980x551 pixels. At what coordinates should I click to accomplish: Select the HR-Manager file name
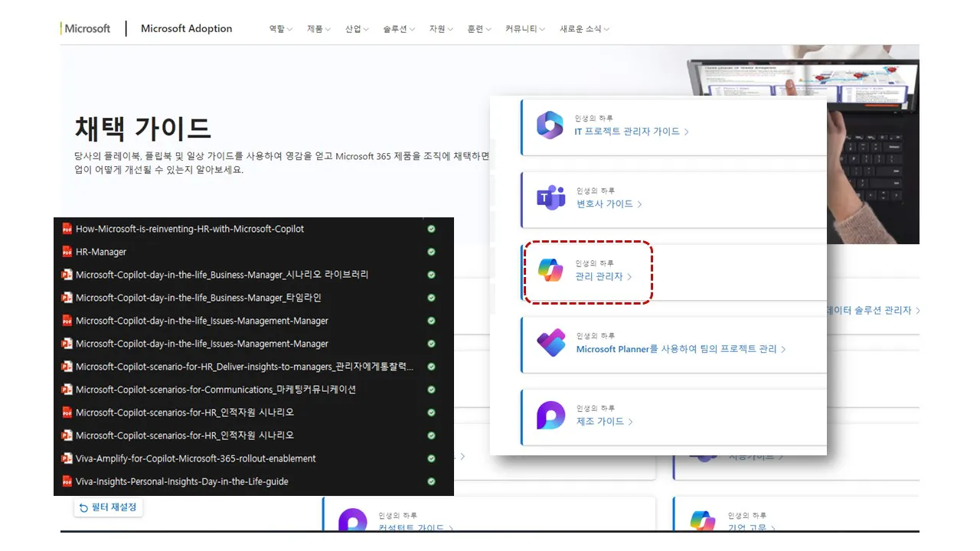101,252
